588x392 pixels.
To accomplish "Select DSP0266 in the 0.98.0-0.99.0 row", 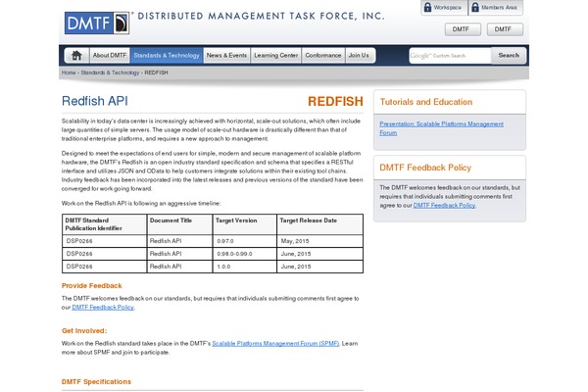I will (x=104, y=254).
